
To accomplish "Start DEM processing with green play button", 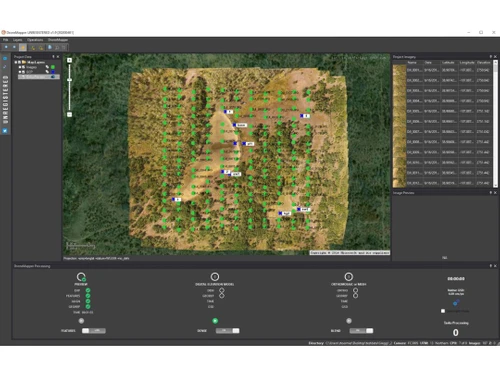I will pos(215,321).
